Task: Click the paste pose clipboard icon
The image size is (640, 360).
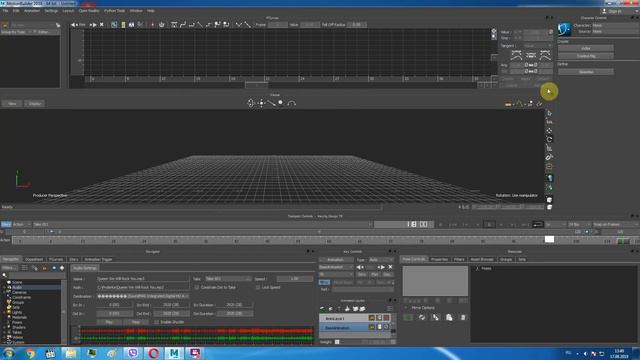Action: click(x=449, y=317)
